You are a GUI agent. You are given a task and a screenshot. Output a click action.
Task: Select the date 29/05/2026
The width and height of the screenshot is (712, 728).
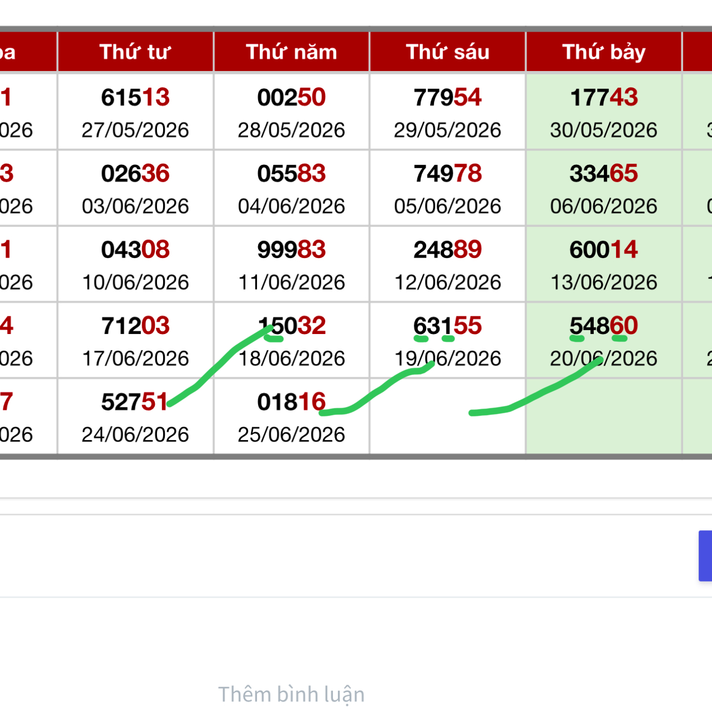click(x=448, y=130)
